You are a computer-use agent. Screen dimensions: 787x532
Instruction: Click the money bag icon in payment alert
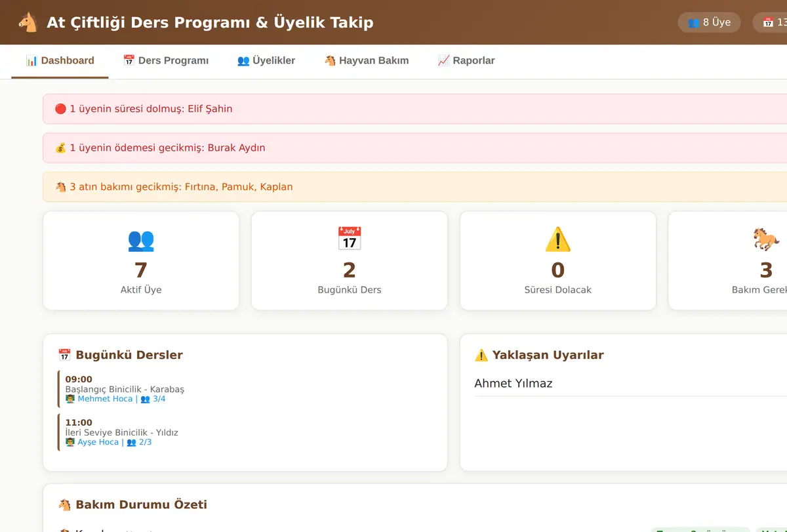(x=60, y=148)
